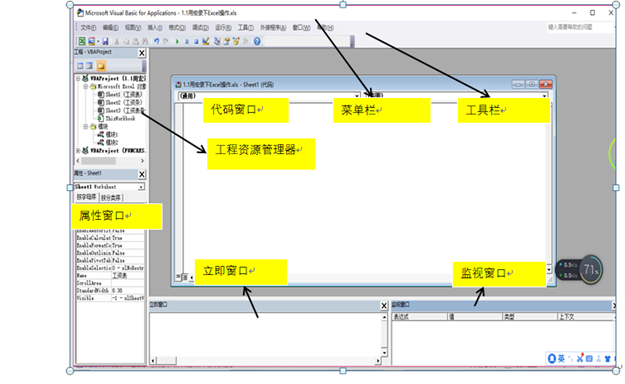
Task: Click the Full Module View button in code window
Action: [185, 276]
